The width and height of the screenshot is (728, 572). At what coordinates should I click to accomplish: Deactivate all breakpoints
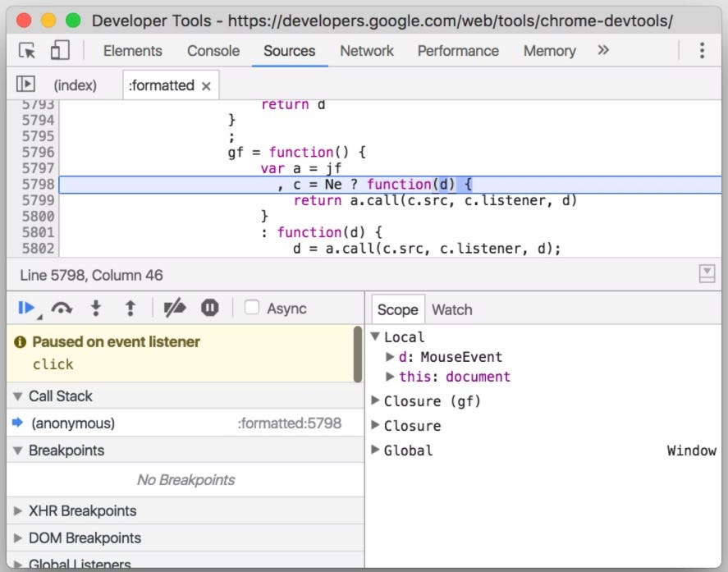(175, 307)
